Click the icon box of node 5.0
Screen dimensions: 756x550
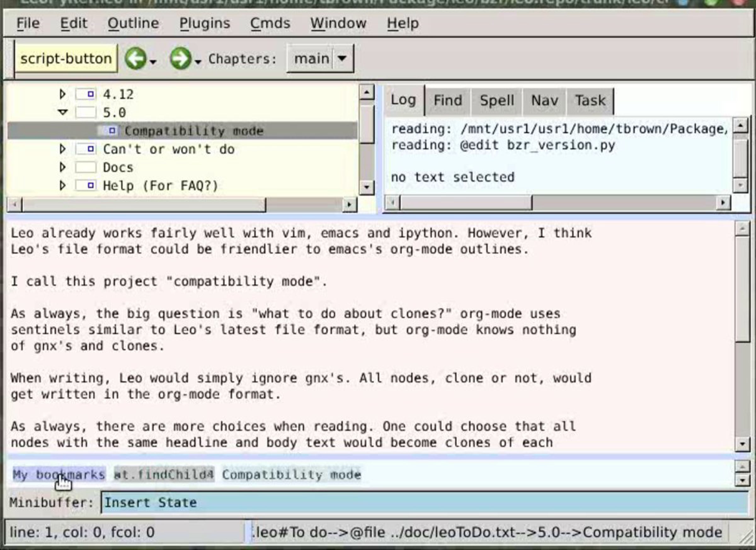pyautogui.click(x=86, y=113)
